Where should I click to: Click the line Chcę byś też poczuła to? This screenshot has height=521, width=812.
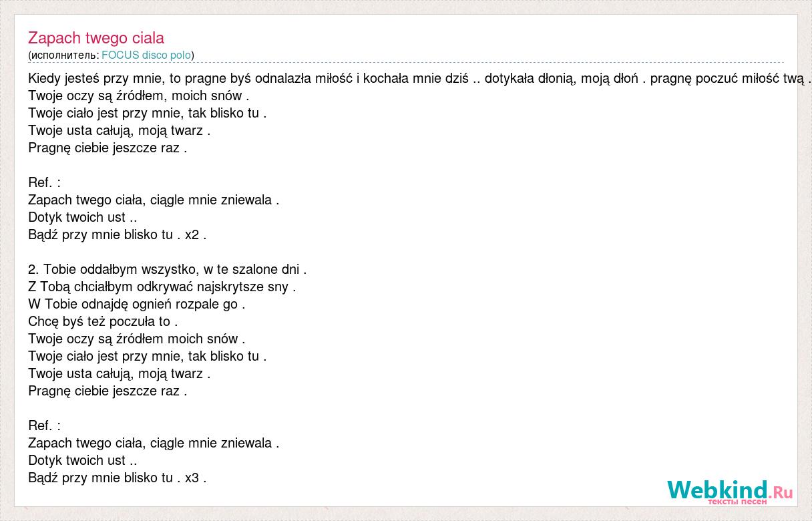(x=103, y=321)
